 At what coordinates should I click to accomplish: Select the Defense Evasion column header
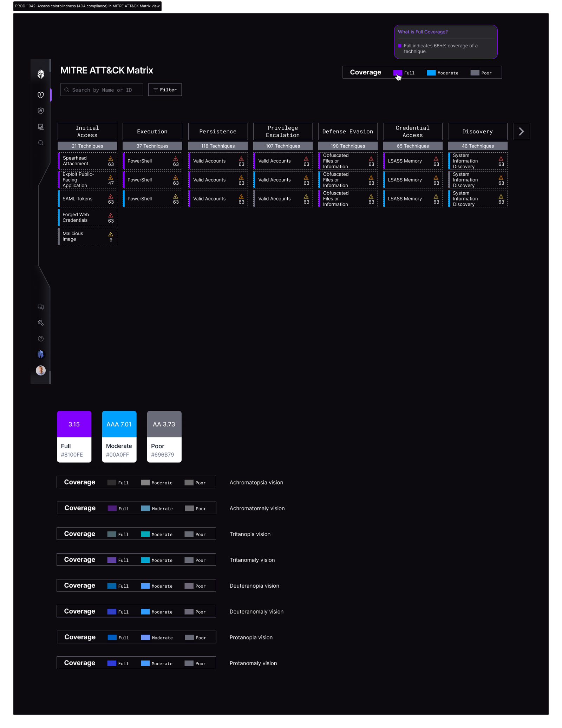pyautogui.click(x=348, y=132)
